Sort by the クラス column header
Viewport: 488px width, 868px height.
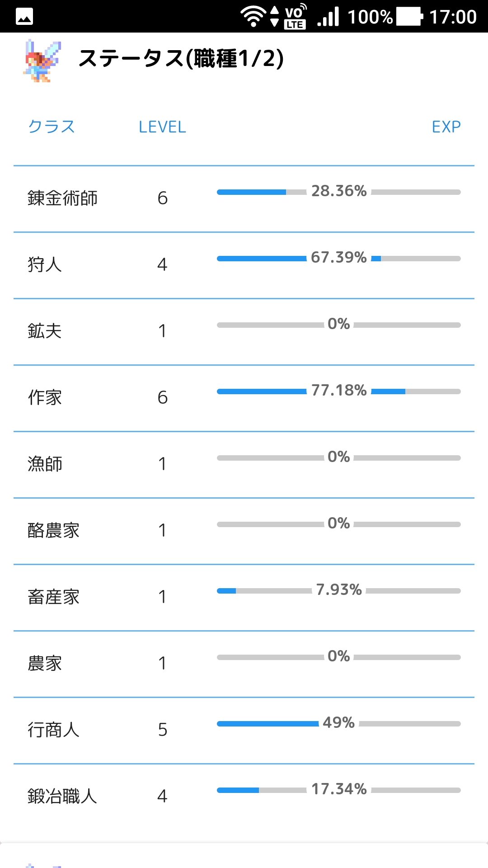[52, 127]
